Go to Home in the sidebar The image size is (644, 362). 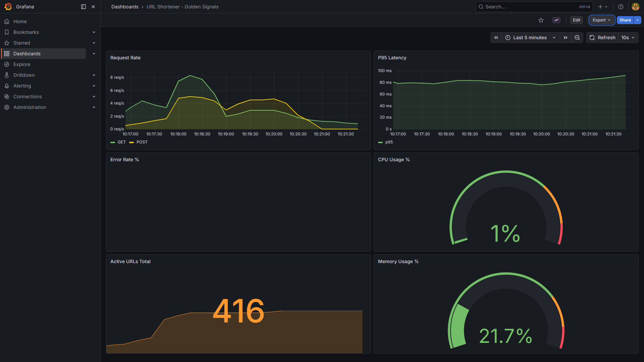[20, 21]
